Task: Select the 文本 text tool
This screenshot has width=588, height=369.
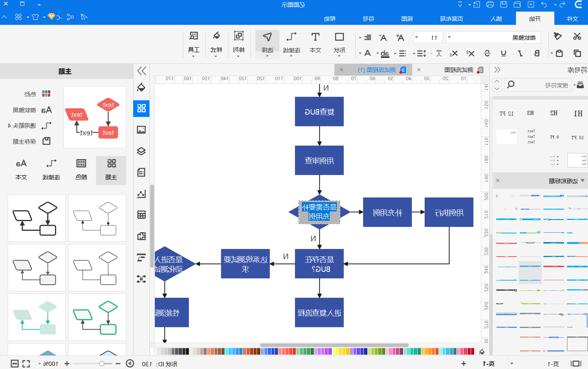Action: [315, 43]
